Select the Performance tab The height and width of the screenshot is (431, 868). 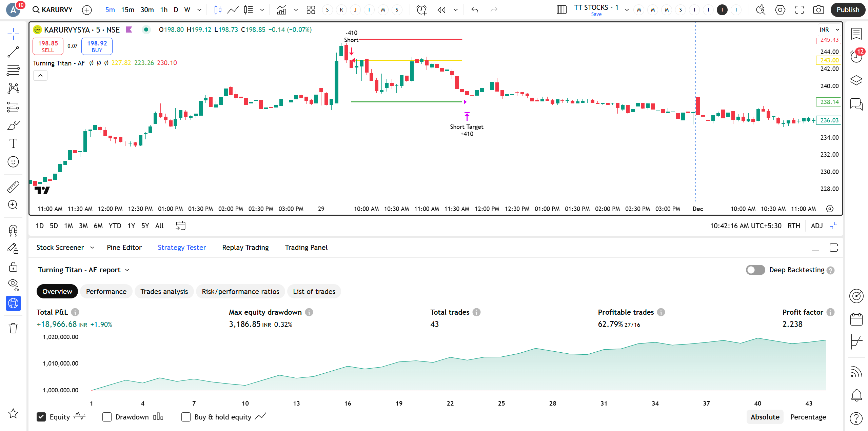coord(106,291)
